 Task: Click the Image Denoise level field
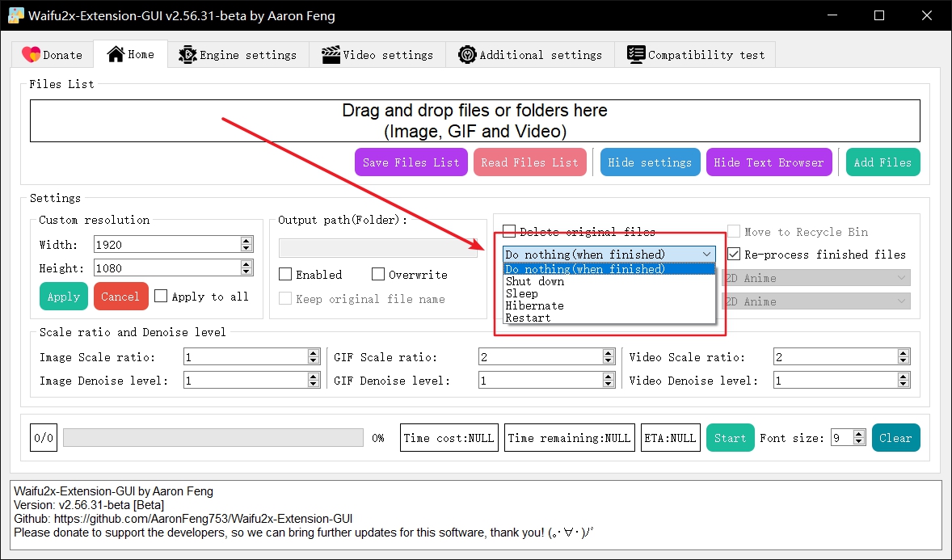[x=246, y=381]
